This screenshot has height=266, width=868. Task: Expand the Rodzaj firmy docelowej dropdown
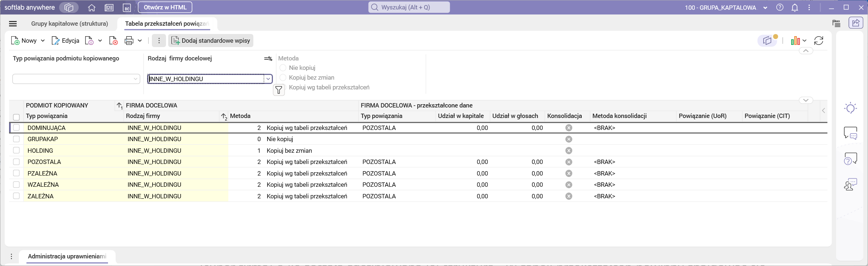coord(268,79)
